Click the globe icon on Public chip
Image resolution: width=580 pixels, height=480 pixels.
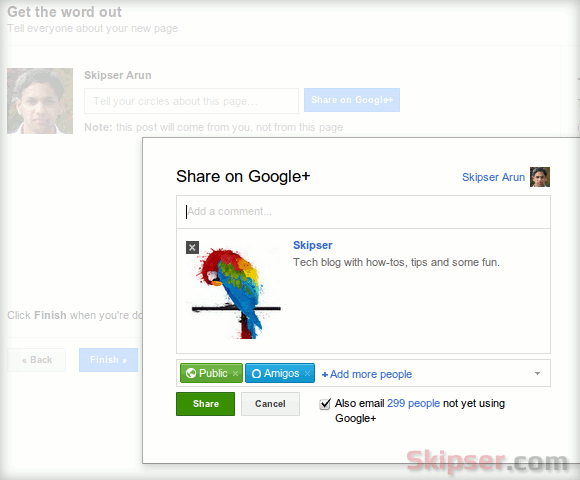click(x=191, y=373)
